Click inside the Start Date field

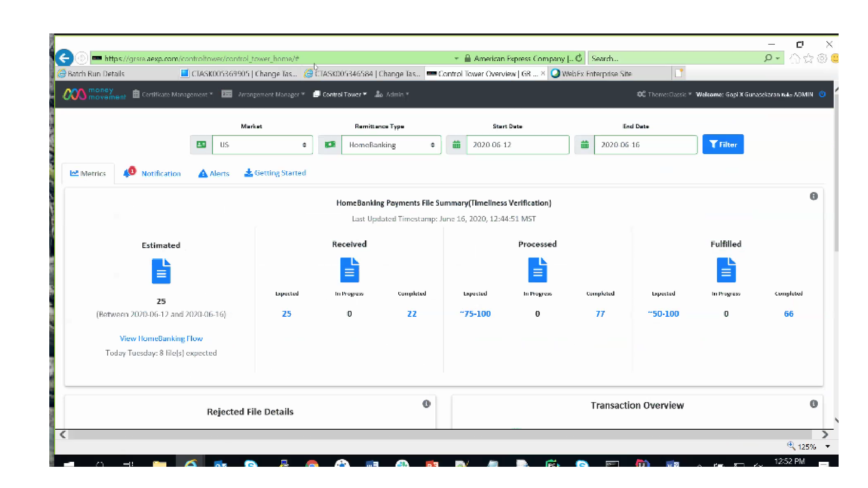point(518,145)
